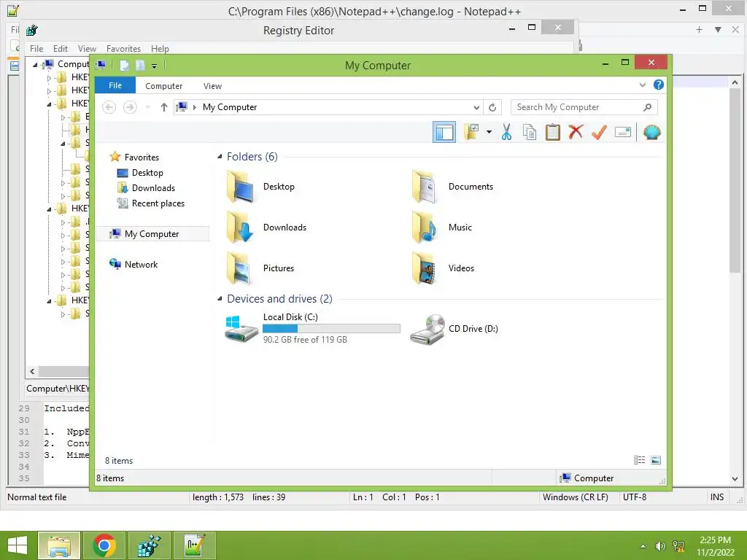The width and height of the screenshot is (747, 560).
Task: Click the Search My Computer field
Action: click(584, 107)
